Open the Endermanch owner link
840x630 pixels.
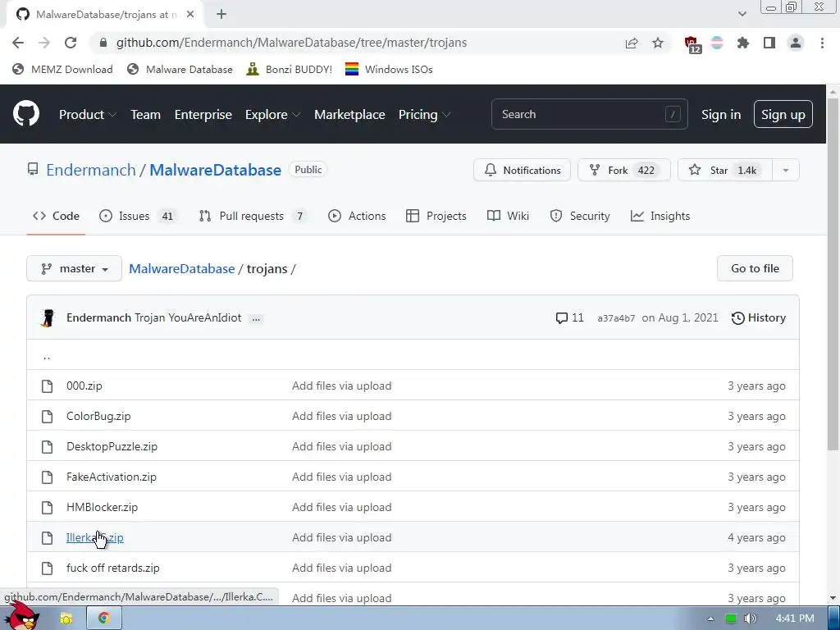coord(91,170)
